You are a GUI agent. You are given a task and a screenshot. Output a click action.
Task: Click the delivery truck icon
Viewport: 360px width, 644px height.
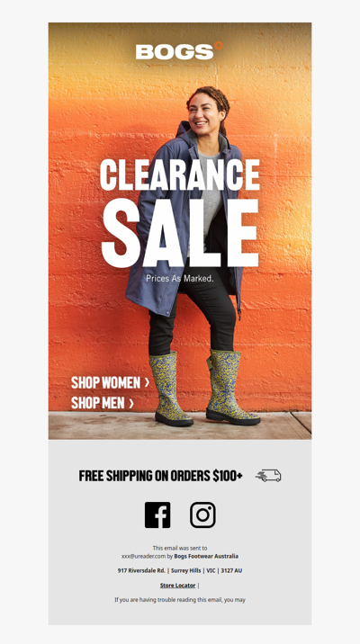pos(268,476)
